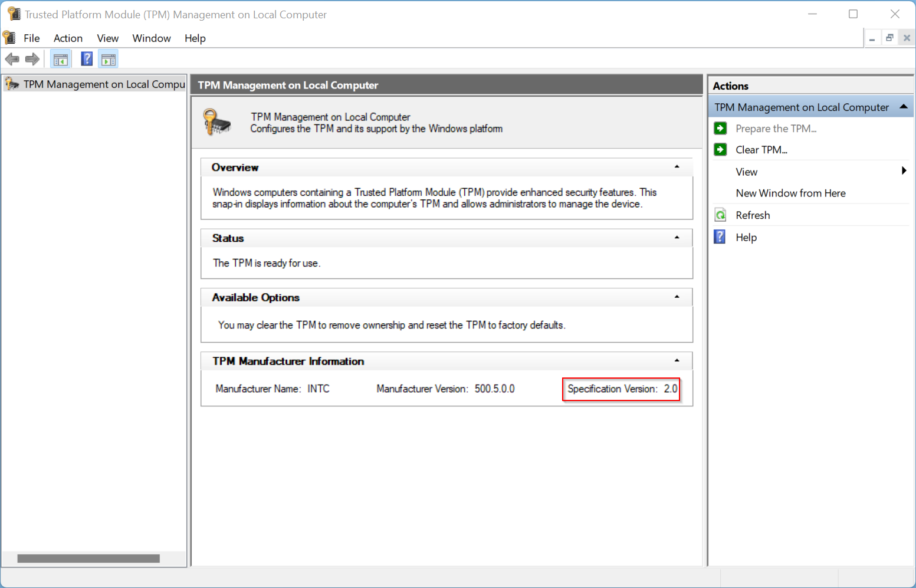
Task: Open the View menu in the menu bar
Action: pyautogui.click(x=108, y=38)
